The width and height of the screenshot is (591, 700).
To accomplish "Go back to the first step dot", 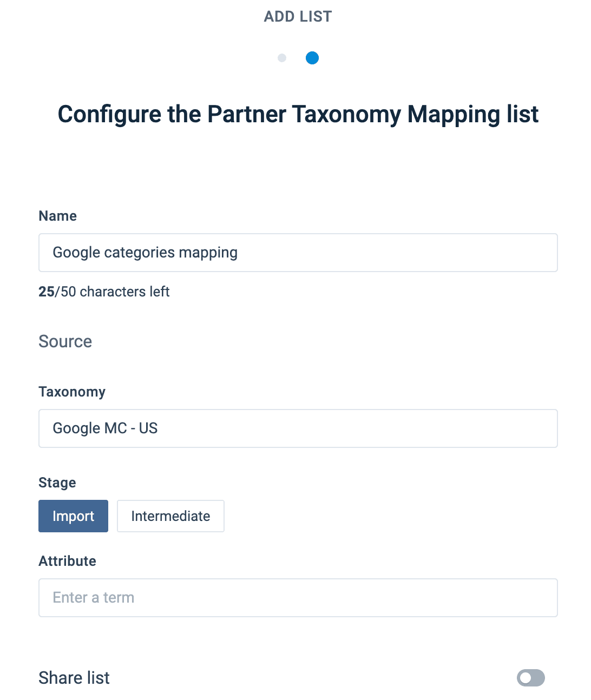I will [282, 58].
